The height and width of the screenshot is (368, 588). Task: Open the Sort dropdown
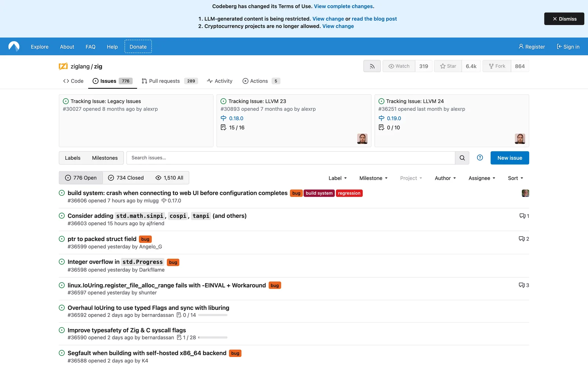pos(516,178)
